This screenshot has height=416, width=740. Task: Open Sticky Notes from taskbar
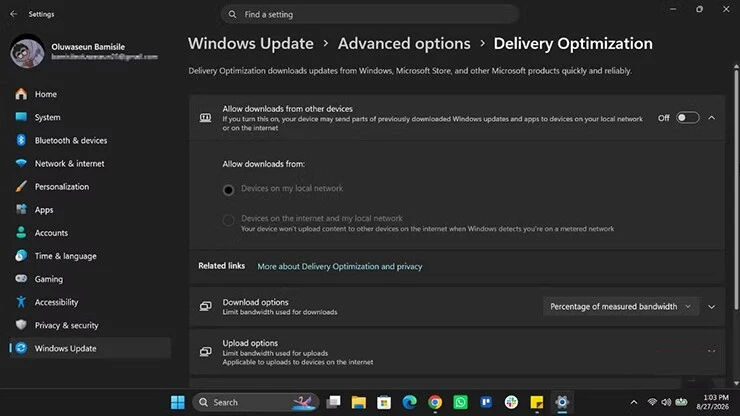[x=537, y=402]
